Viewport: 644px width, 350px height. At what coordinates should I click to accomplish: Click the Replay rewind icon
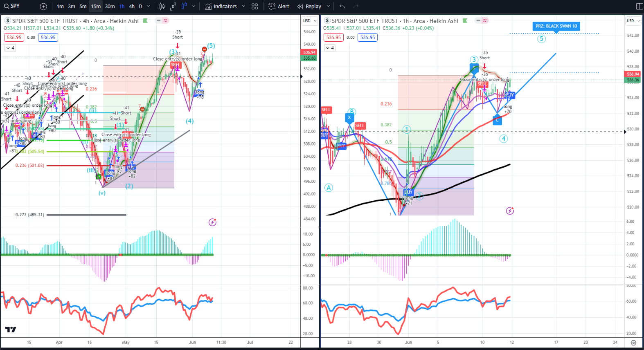point(300,7)
